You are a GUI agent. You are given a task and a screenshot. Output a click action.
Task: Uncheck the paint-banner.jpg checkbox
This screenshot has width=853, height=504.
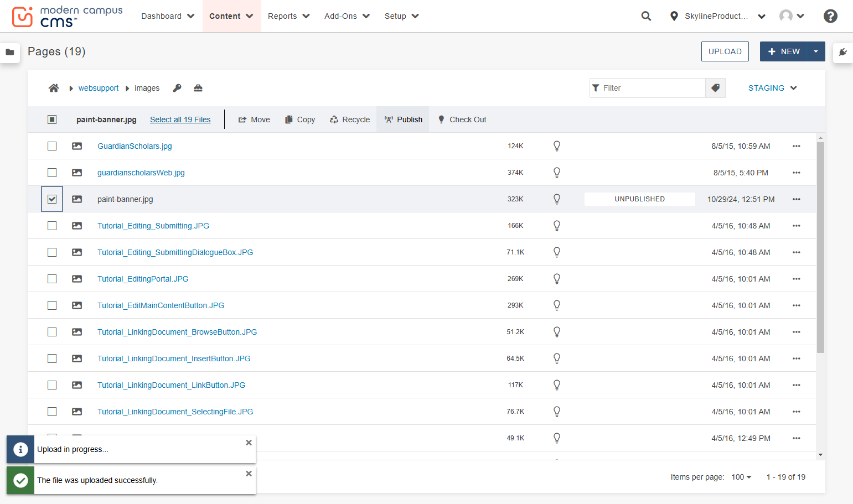(52, 199)
